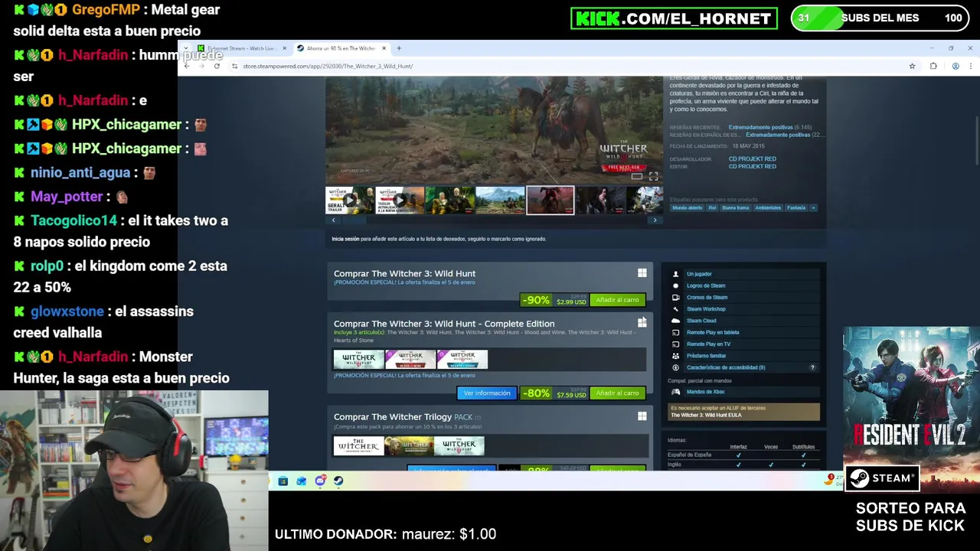The width and height of the screenshot is (980, 551).
Task: Open the Outlook icon in the taskbar
Action: 302,481
